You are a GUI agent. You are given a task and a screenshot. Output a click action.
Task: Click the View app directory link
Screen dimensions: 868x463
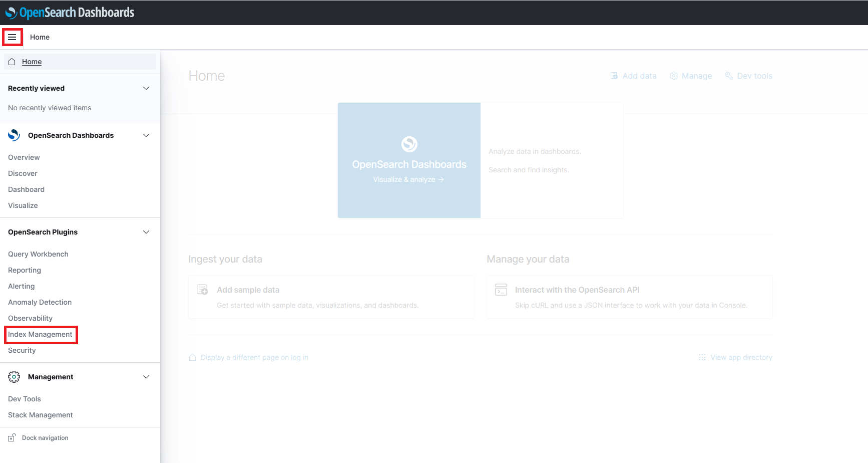(x=741, y=357)
